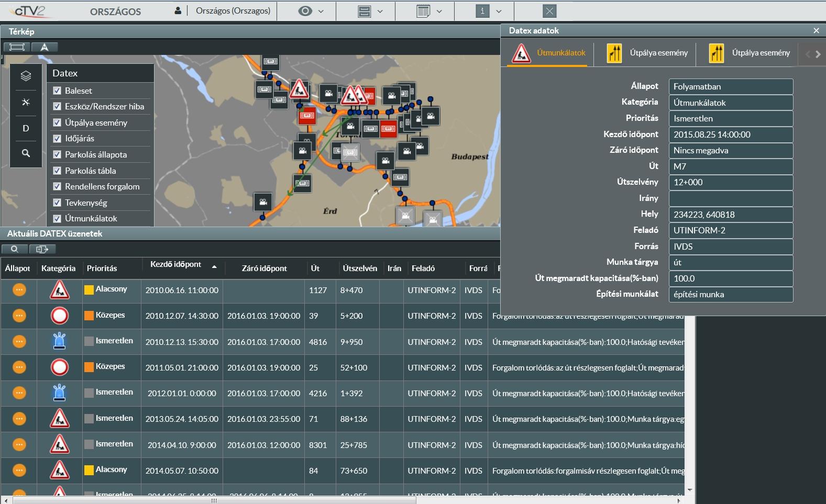This screenshot has width=826, height=504.
Task: Sort by Záró időpont column header
Action: [x=265, y=268]
